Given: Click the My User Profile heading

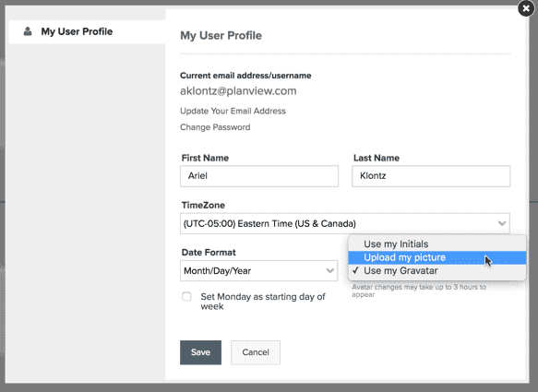Looking at the screenshot, I should [x=221, y=35].
